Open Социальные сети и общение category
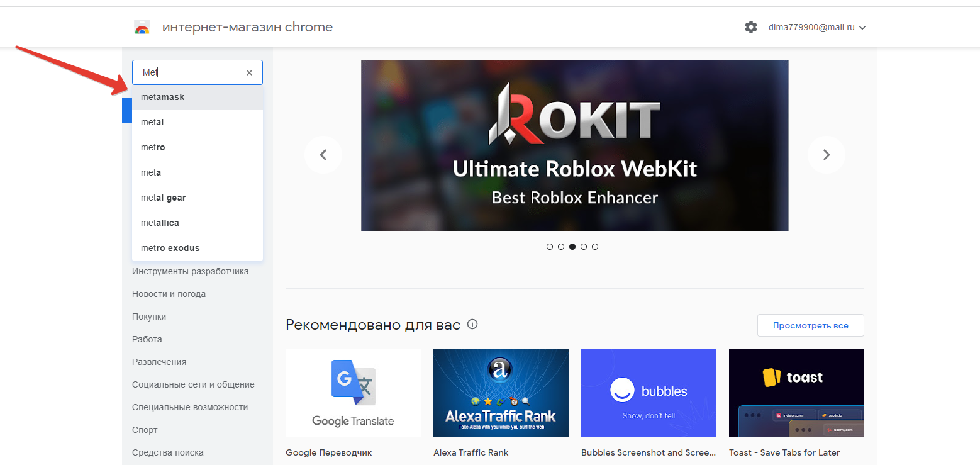The width and height of the screenshot is (980, 465). (x=193, y=384)
